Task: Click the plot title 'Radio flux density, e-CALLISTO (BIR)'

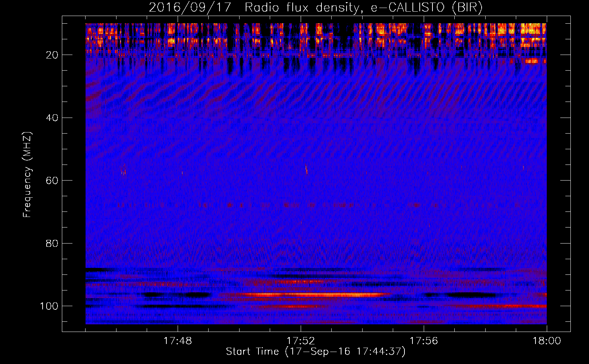Action: (x=364, y=8)
